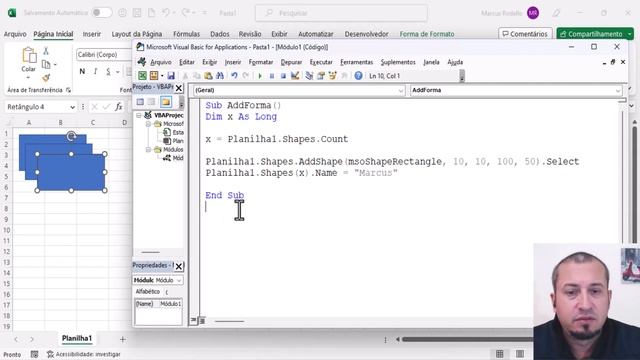
Task: Switch to the Fórmulas ribbon tab
Action: click(x=187, y=34)
